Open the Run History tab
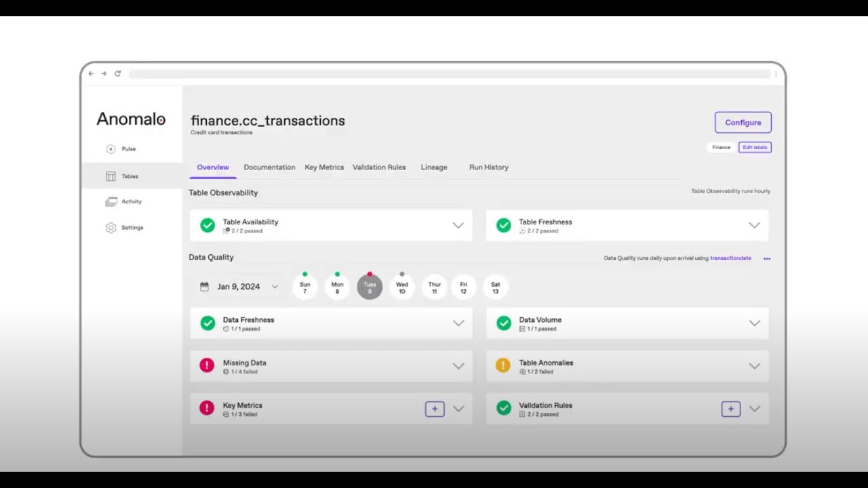Image resolution: width=868 pixels, height=488 pixels. [489, 167]
